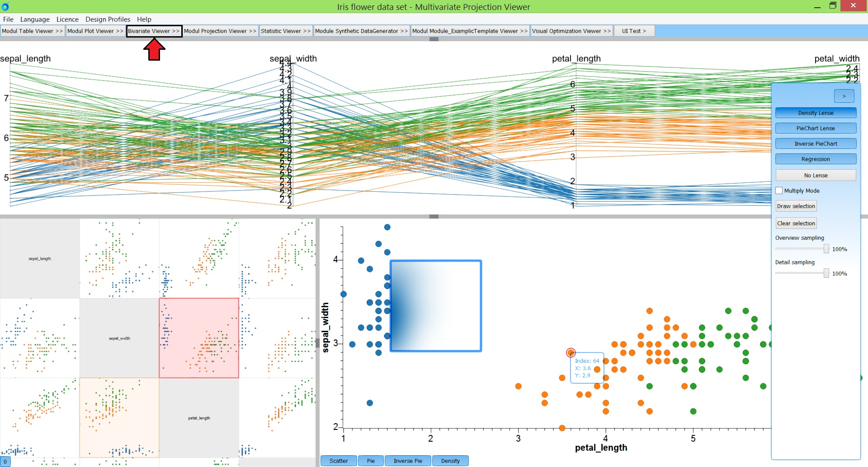Switch the scatterplot to Pie mode
The height and width of the screenshot is (467, 868).
click(x=371, y=461)
